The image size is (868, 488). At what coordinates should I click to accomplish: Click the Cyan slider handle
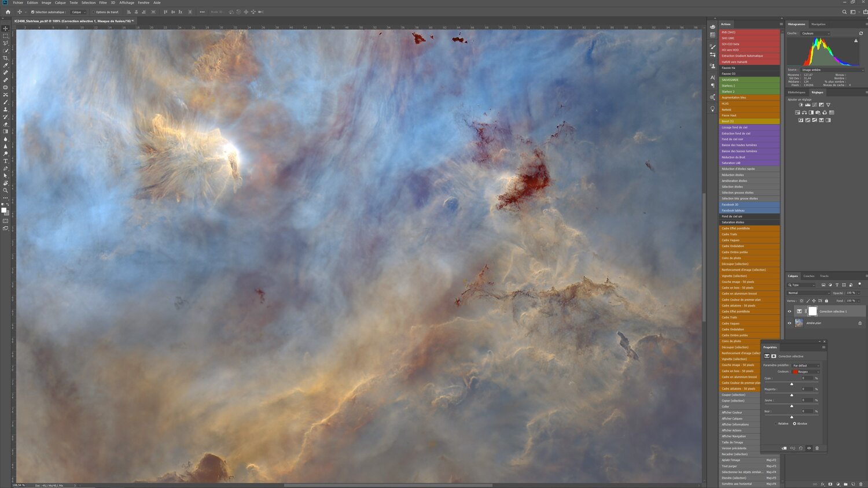pyautogui.click(x=792, y=384)
